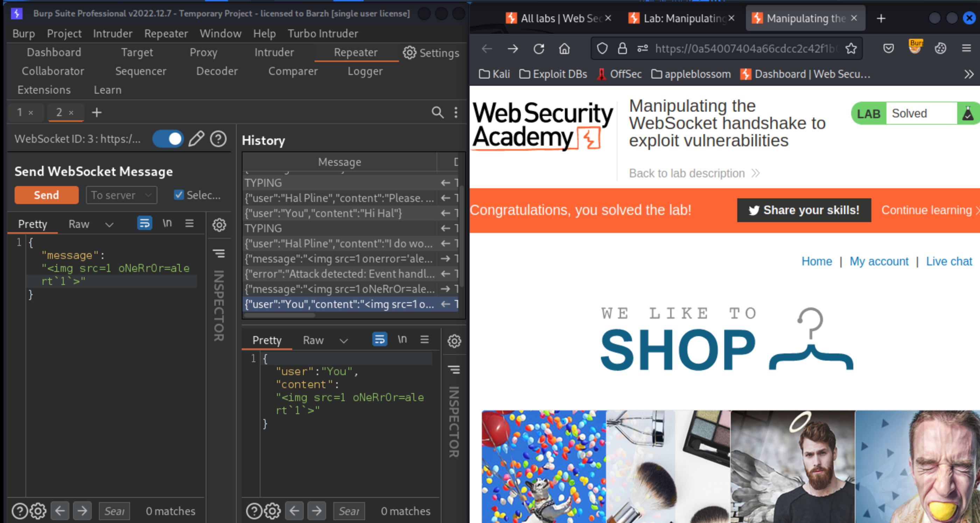Go to next match in the send editor
The image size is (980, 523).
82,511
